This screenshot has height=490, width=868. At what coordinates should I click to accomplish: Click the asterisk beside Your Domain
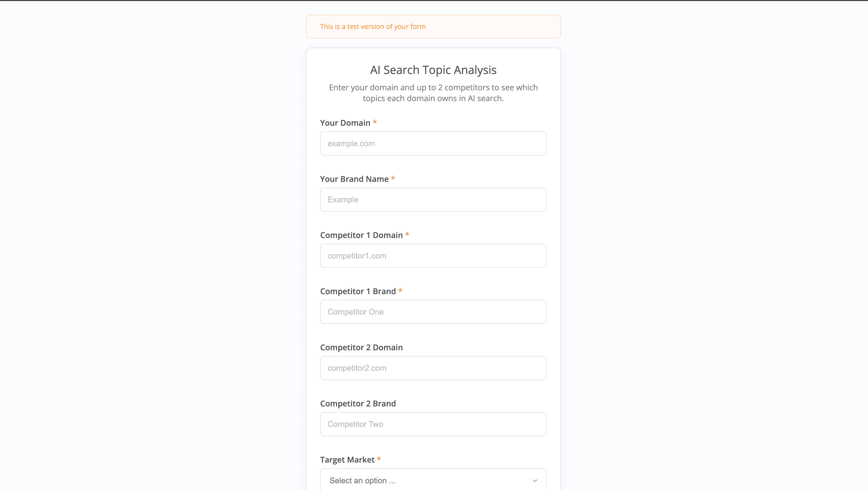pos(375,122)
